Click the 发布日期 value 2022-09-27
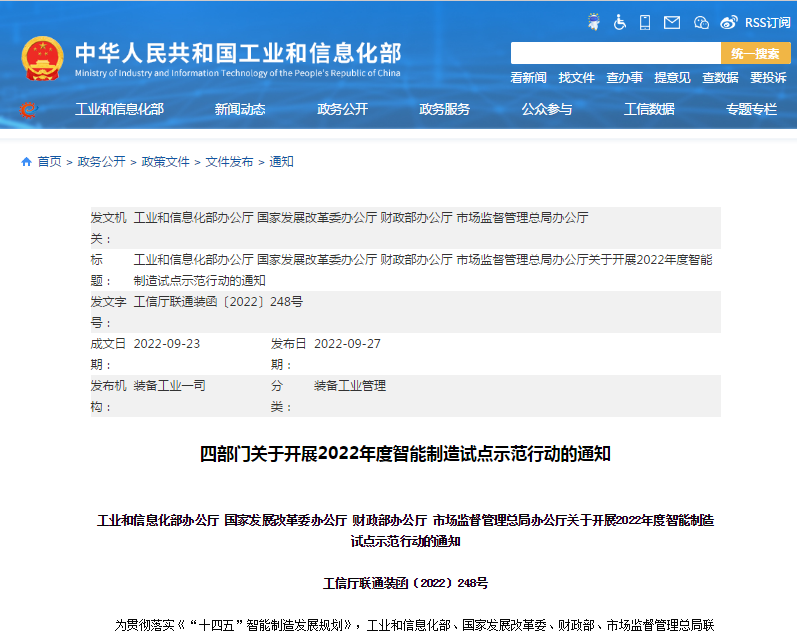The width and height of the screenshot is (797, 632). (347, 344)
